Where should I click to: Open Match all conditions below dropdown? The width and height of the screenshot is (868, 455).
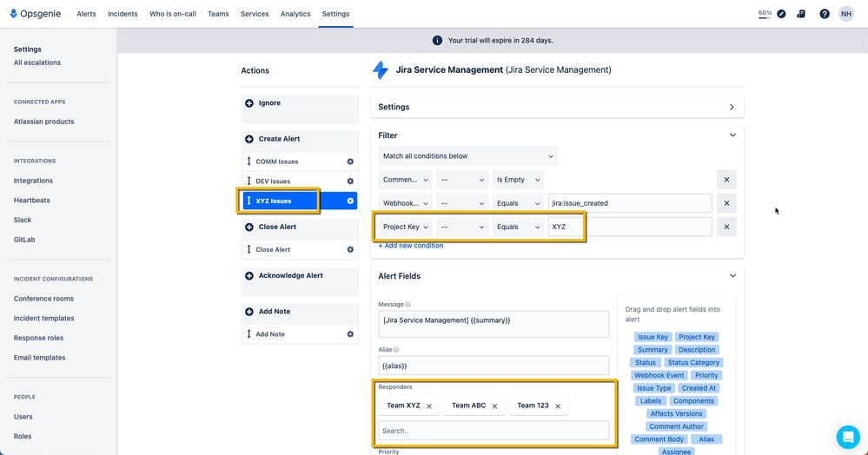point(467,156)
